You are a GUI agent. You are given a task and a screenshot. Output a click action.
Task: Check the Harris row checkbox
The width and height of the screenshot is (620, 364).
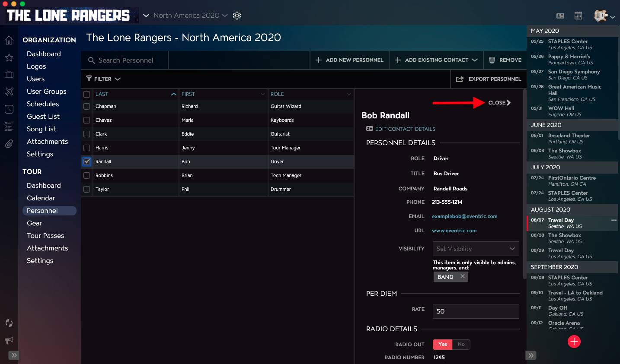point(87,148)
